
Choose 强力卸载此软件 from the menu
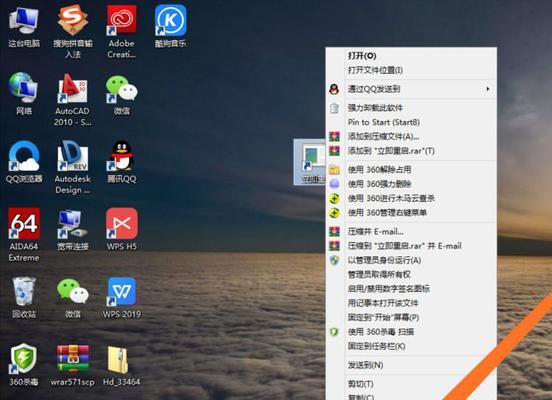(x=411, y=108)
